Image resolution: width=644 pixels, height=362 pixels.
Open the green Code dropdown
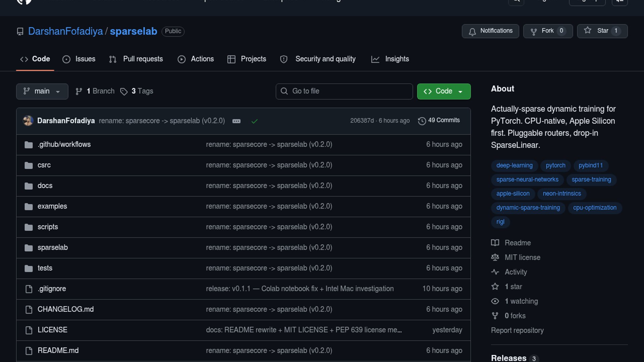(x=443, y=91)
